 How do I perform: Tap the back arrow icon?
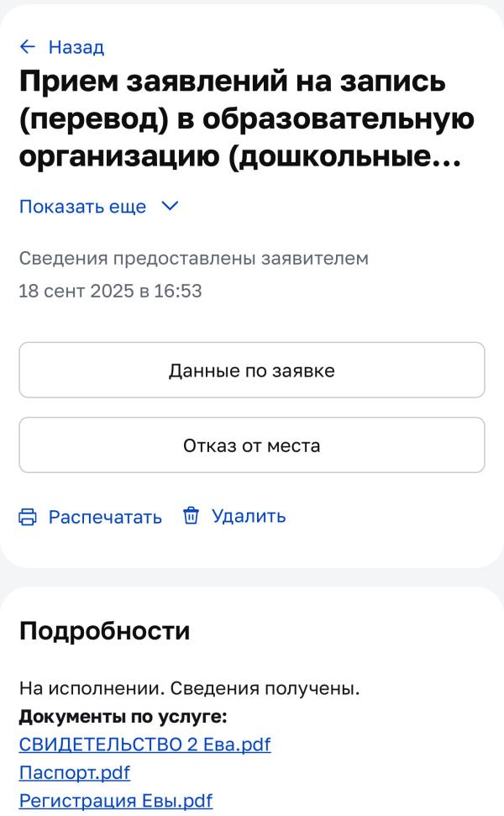pos(29,47)
